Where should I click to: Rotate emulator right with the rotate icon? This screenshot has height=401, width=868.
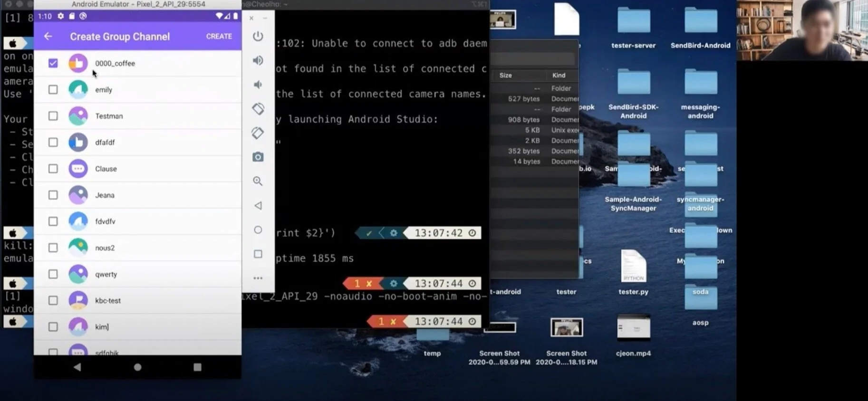point(258,133)
